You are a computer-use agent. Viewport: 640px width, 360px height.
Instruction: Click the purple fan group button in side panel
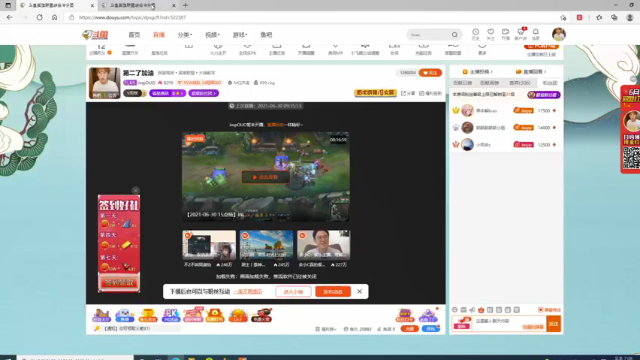click(544, 95)
